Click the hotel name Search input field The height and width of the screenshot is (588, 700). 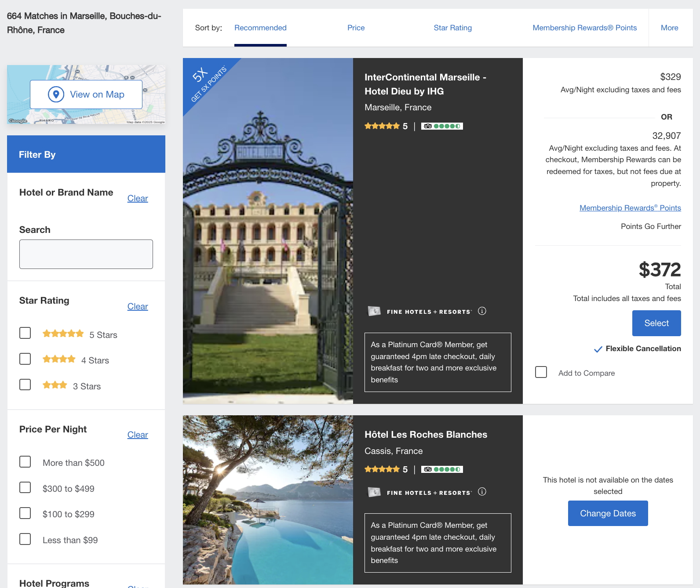pos(86,254)
